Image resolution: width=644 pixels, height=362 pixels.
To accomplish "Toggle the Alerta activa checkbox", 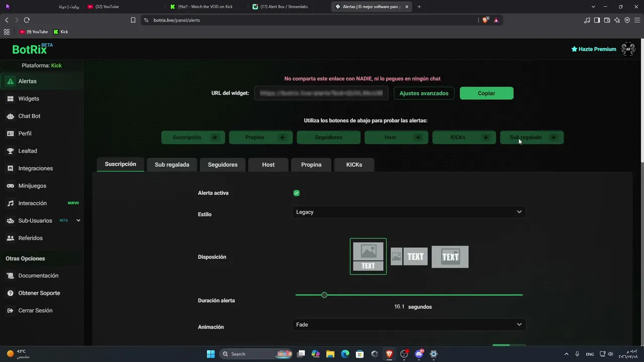I will pos(296,193).
